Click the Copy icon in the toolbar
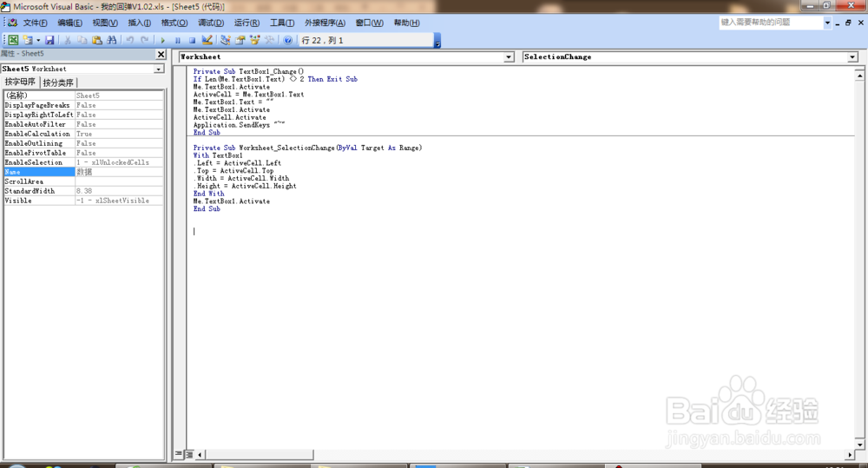Screen dimensions: 868x468 pyautogui.click(x=82, y=40)
